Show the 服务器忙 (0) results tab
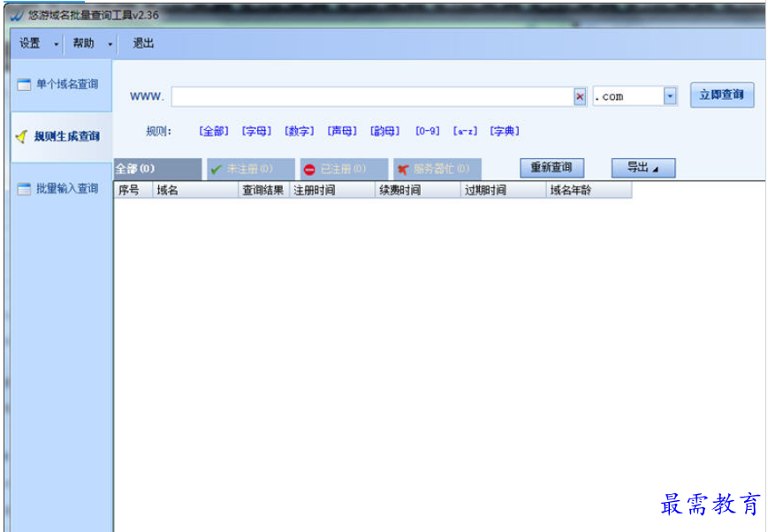 [437, 169]
